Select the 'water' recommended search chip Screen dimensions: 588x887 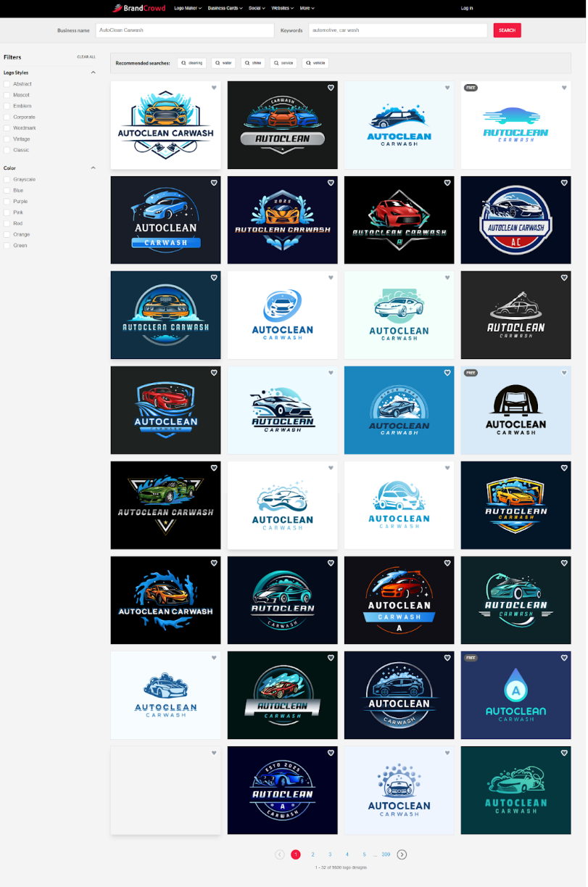[x=223, y=63]
